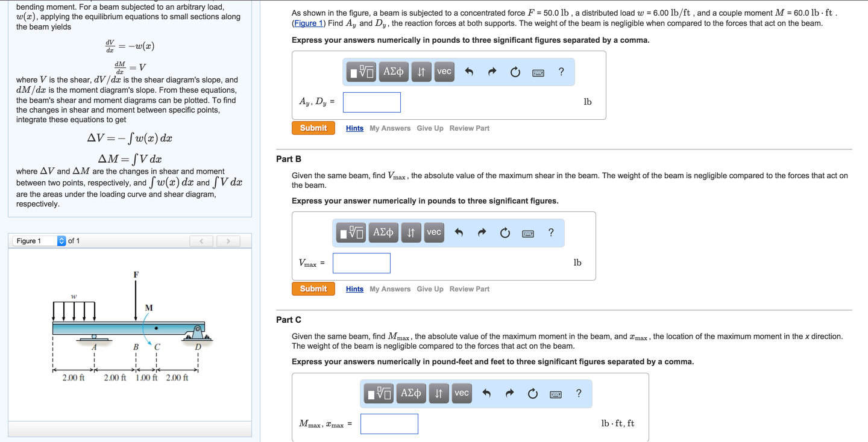Image resolution: width=868 pixels, height=442 pixels.
Task: Click the up-down arrows icon in Part A toolbar
Action: click(x=421, y=71)
